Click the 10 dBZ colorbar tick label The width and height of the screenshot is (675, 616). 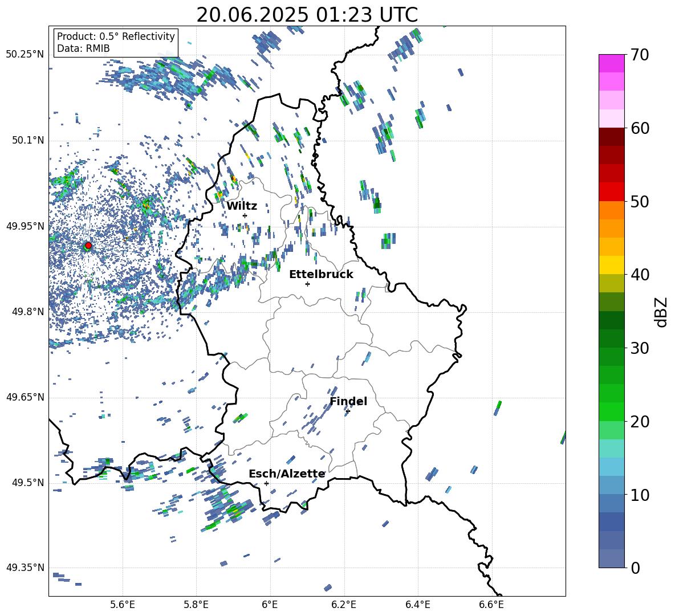pyautogui.click(x=639, y=495)
